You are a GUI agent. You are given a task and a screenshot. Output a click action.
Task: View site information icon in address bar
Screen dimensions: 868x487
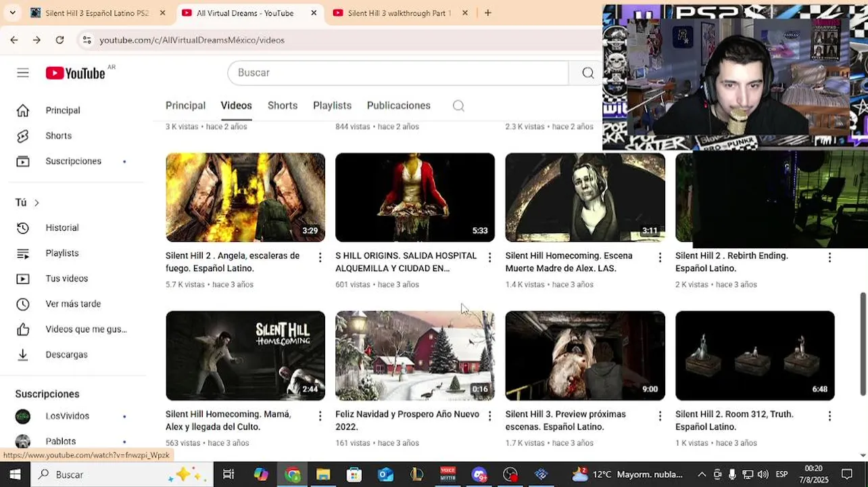pyautogui.click(x=87, y=40)
